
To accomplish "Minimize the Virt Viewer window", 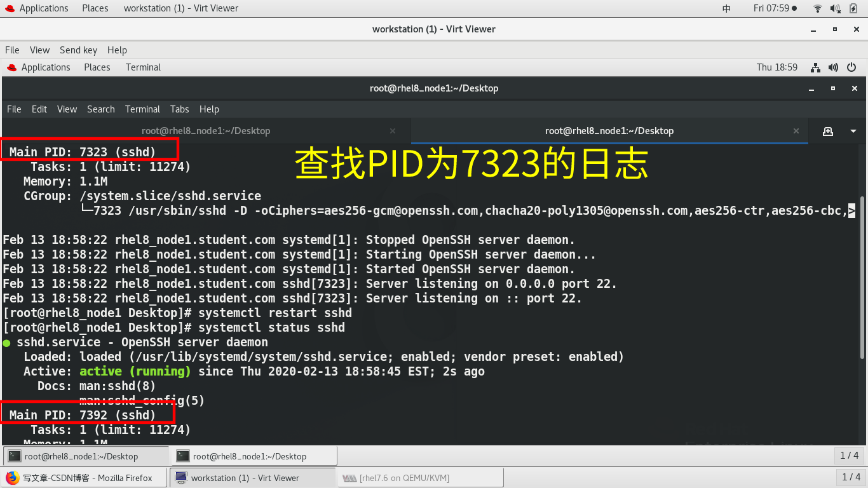I will tap(813, 29).
